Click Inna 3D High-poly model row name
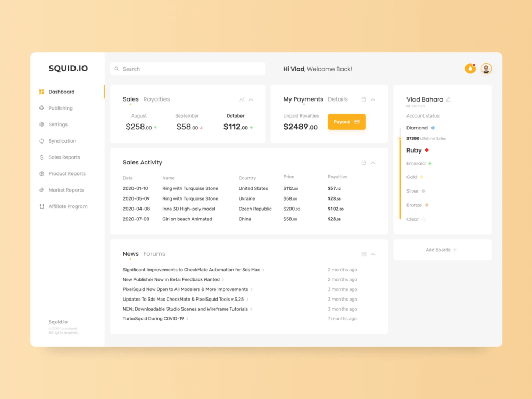 189,209
